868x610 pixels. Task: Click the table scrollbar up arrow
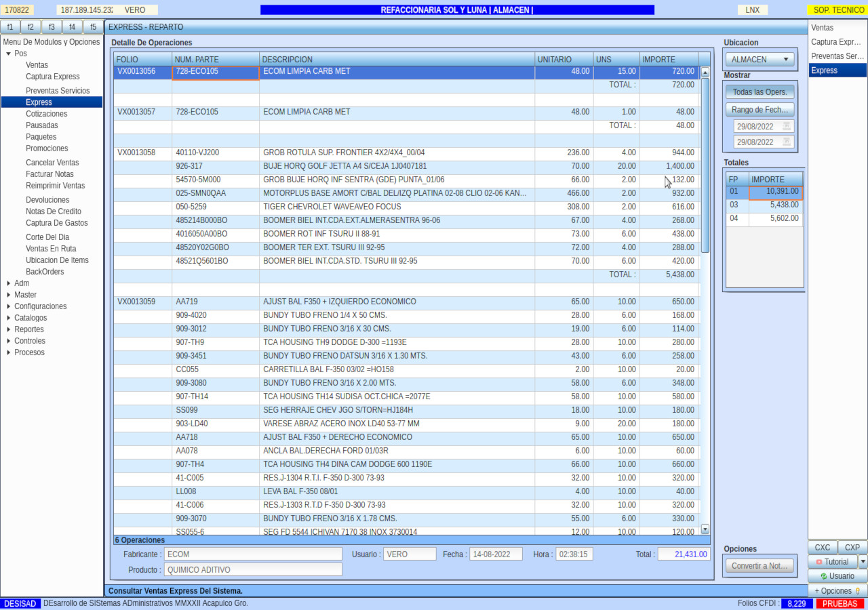(x=705, y=72)
